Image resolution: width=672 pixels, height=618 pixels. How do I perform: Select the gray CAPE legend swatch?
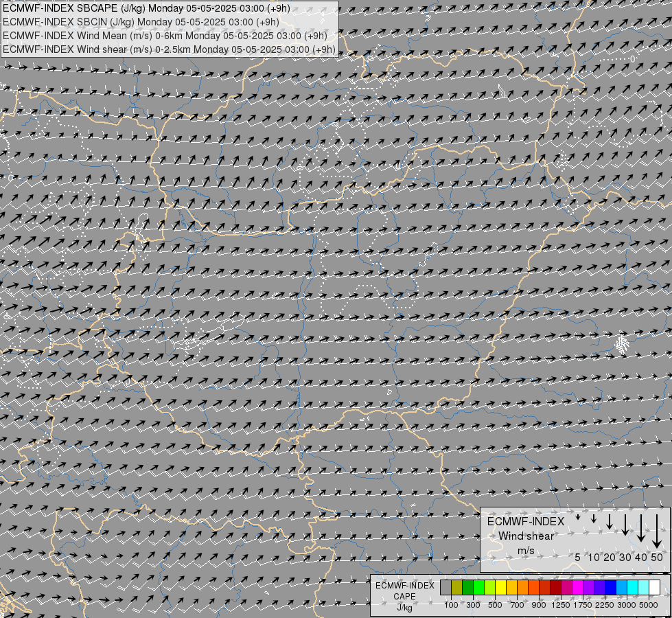pyautogui.click(x=445, y=588)
